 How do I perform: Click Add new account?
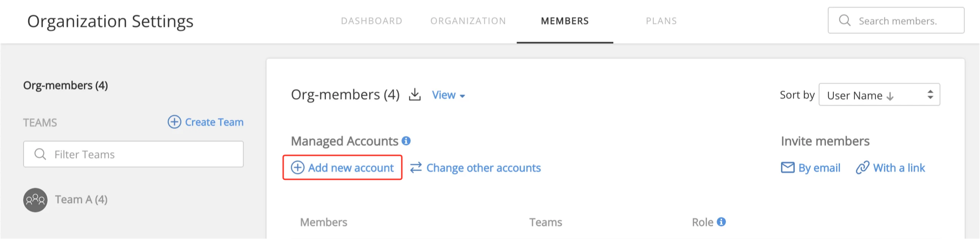pyautogui.click(x=342, y=167)
